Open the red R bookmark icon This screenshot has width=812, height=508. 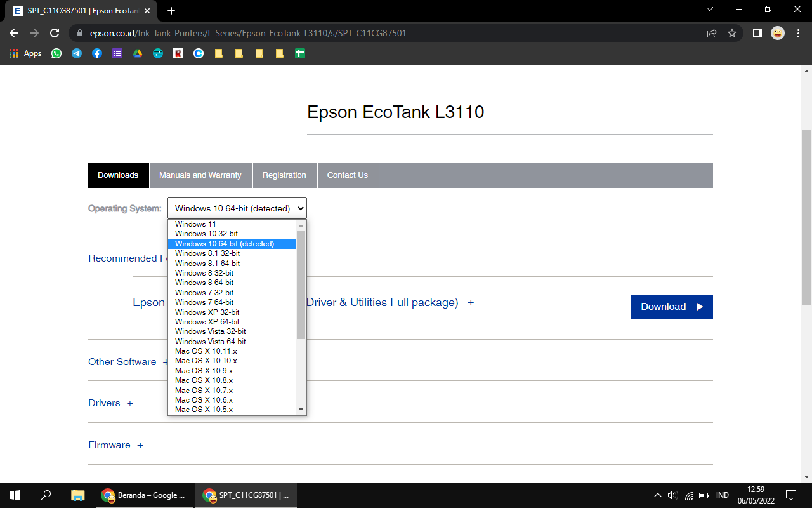pos(178,54)
